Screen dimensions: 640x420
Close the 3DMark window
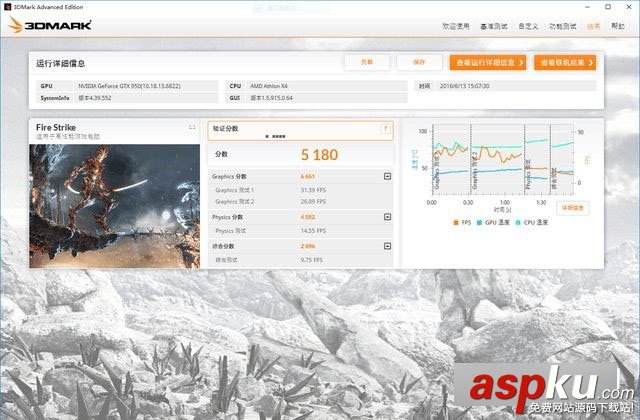(629, 7)
